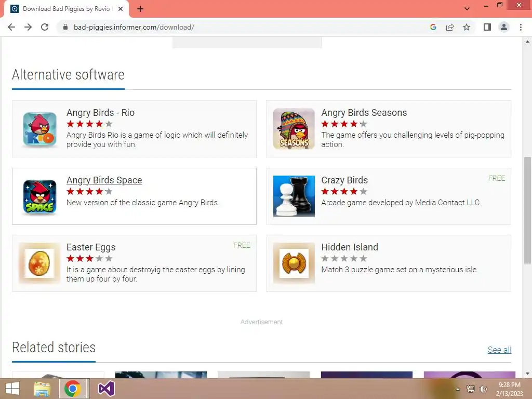
Task: Open the second related story thumbnail
Action: pos(161,375)
